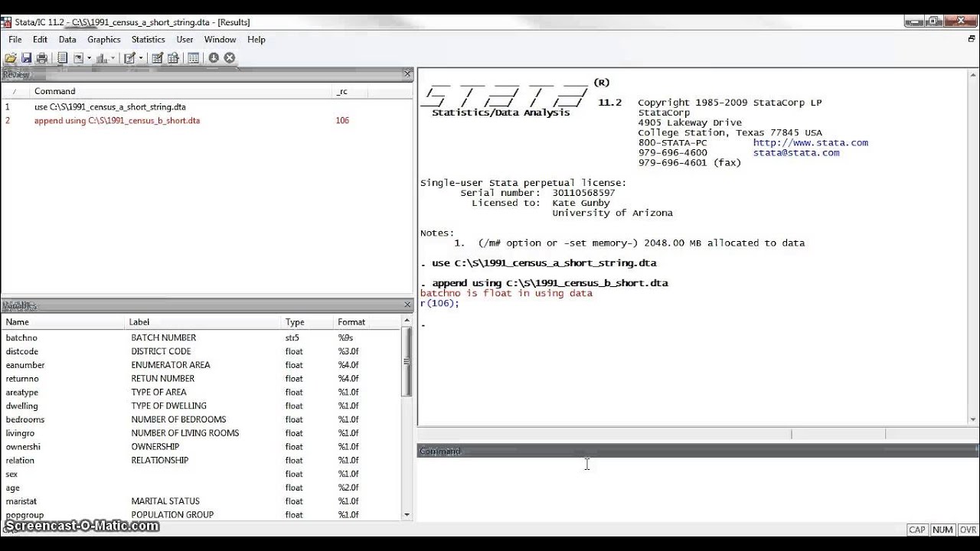
Task: Click the bar chart Graph icon
Action: click(x=102, y=58)
